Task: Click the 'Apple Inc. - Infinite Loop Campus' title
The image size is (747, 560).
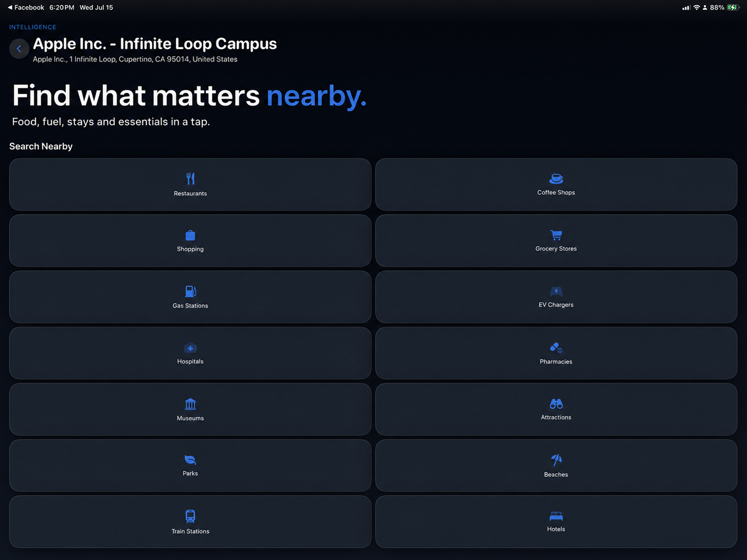Action: (x=155, y=44)
